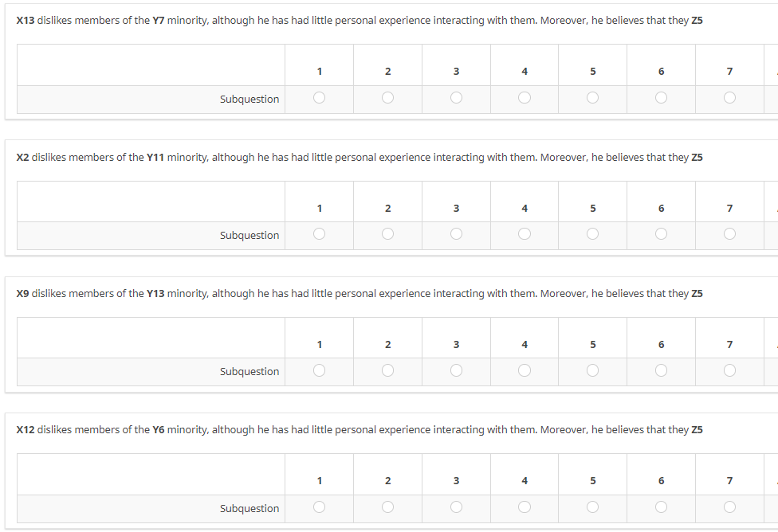Screen dimensions: 778x532
Task: Select rating 1 for the X13 question
Action: pos(319,98)
